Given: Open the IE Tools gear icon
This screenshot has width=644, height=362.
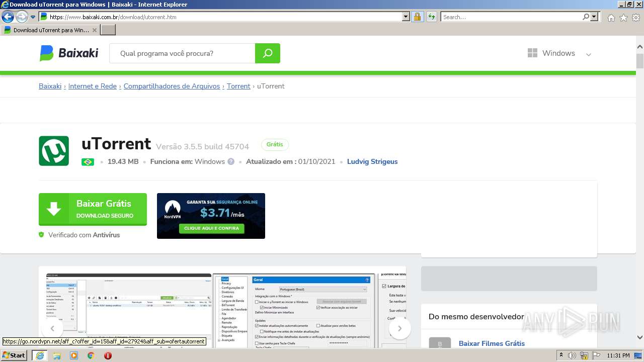Looking at the screenshot, I should click(x=636, y=18).
